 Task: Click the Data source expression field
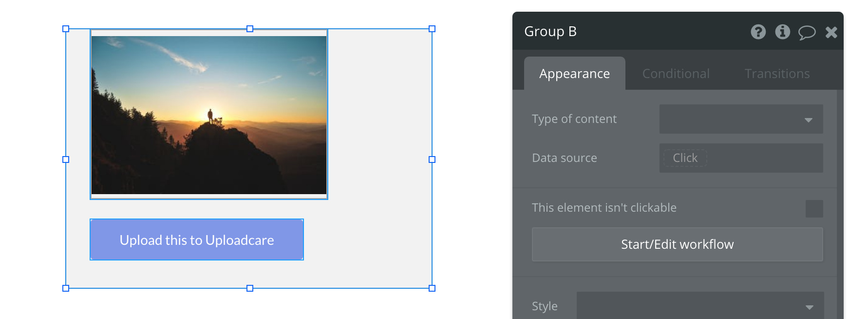(x=741, y=158)
